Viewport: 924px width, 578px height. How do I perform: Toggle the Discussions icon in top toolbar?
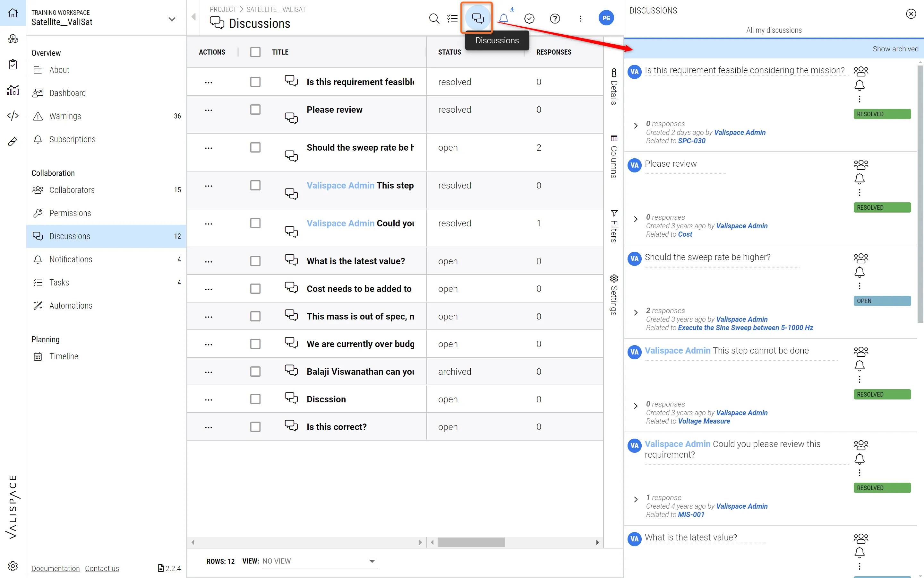pos(478,18)
